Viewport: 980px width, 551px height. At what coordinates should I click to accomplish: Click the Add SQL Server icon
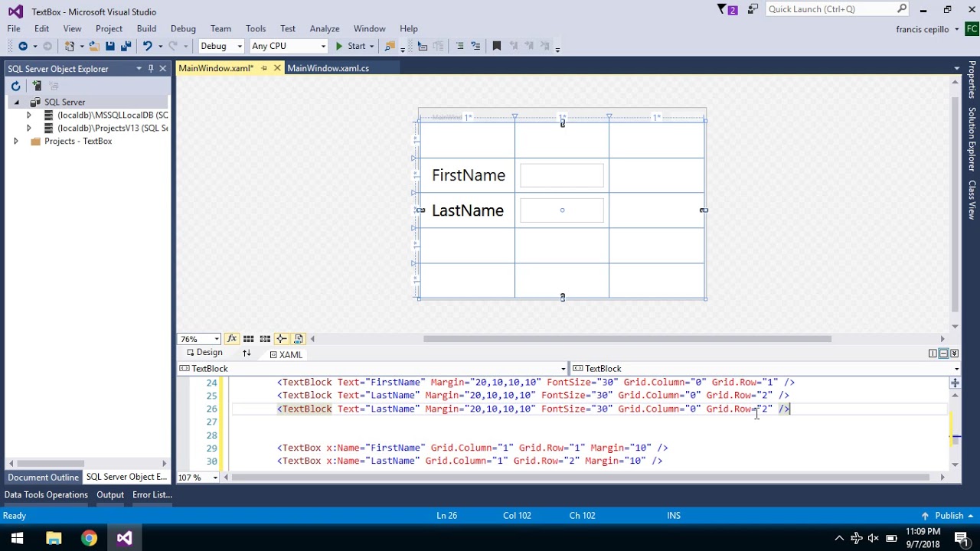point(36,86)
